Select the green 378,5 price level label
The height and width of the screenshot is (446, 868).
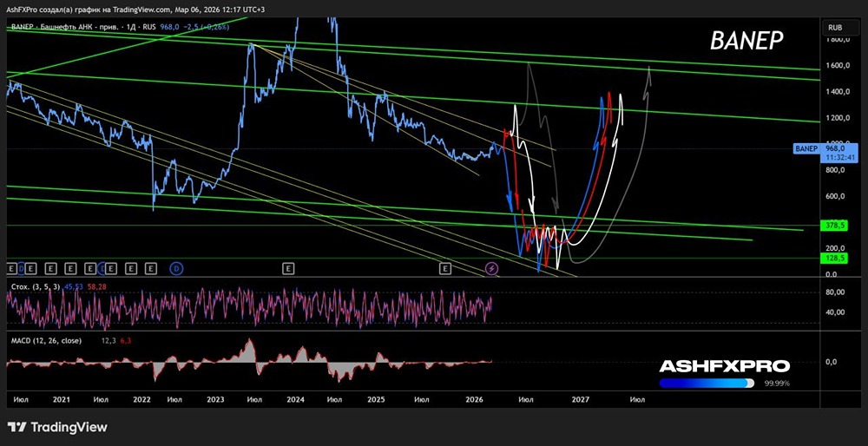pos(835,226)
